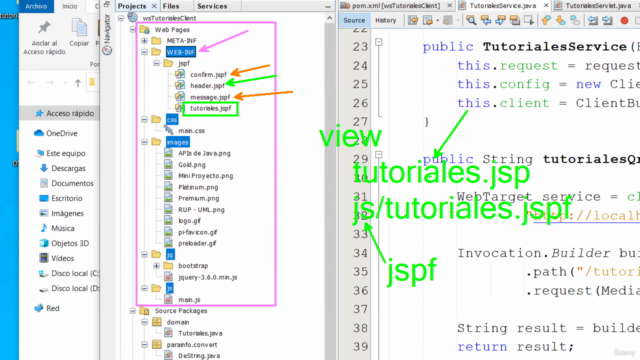Open the TutorialesServlet.java tab
The height and width of the screenshot is (360, 640).
[x=597, y=6]
